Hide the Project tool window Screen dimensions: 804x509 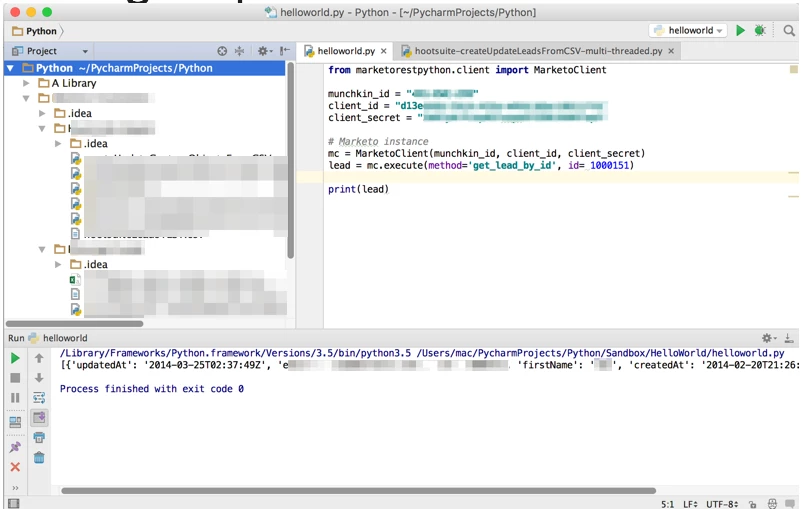285,51
